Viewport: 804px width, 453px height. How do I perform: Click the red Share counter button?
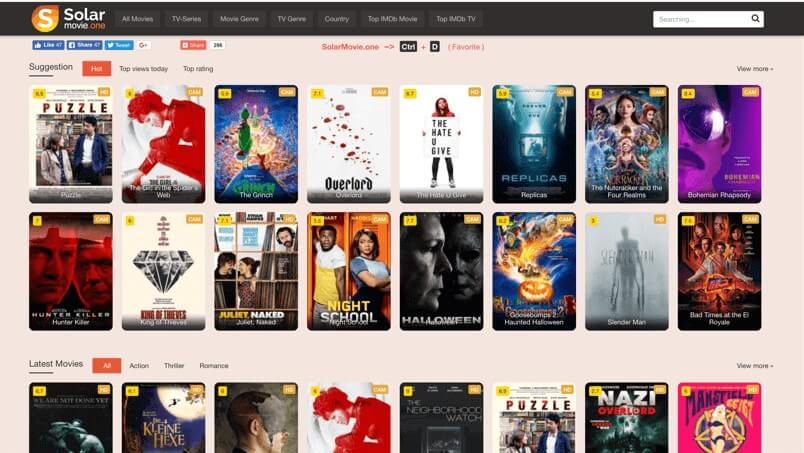(193, 45)
